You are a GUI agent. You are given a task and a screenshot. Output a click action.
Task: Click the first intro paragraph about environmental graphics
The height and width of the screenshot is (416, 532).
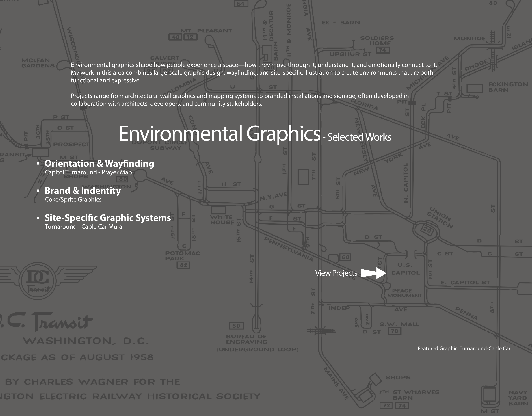pos(253,73)
